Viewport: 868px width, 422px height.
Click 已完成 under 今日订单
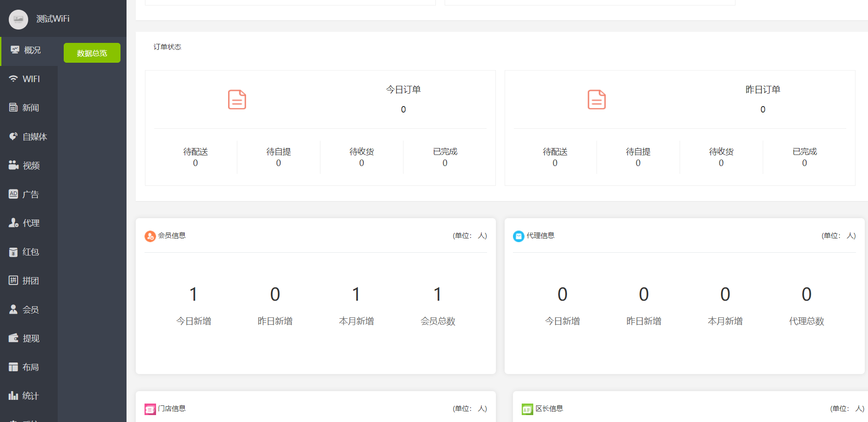(x=445, y=152)
